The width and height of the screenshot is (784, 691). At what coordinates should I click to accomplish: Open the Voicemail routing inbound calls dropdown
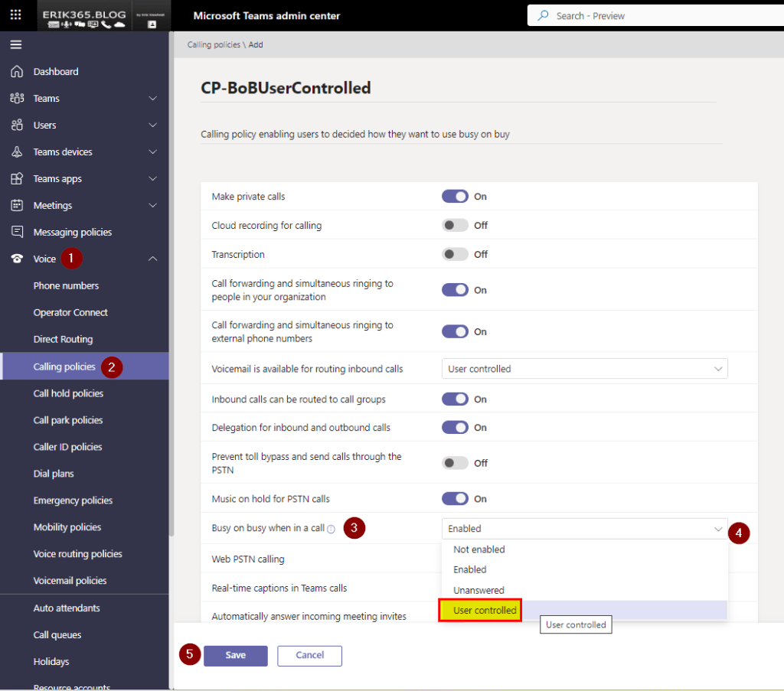coord(584,369)
